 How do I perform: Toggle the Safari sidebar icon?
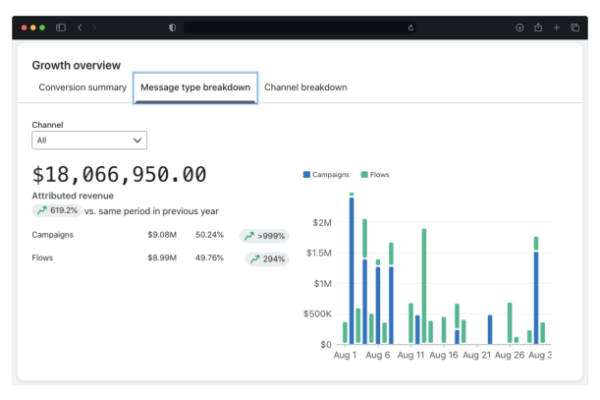(x=61, y=27)
